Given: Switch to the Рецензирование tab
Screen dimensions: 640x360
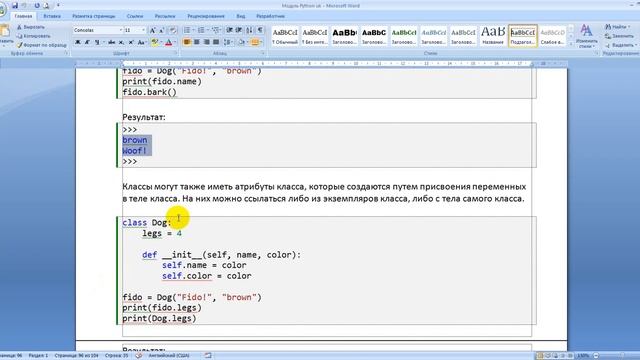Looking at the screenshot, I should point(206,16).
